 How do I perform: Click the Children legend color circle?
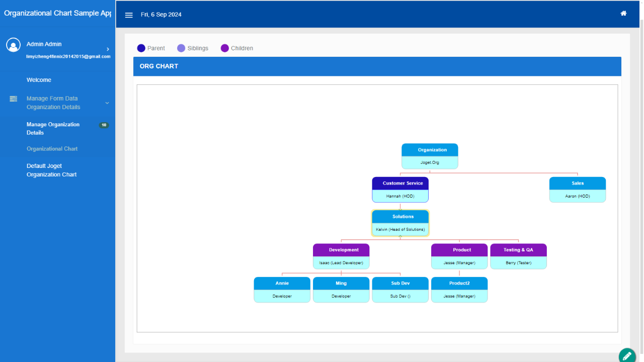(x=225, y=48)
